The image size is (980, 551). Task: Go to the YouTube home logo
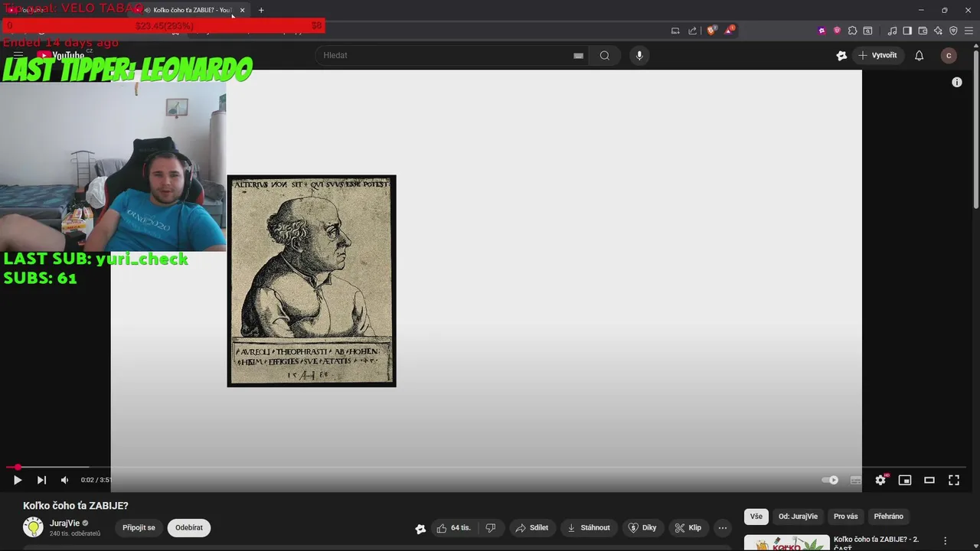click(60, 55)
